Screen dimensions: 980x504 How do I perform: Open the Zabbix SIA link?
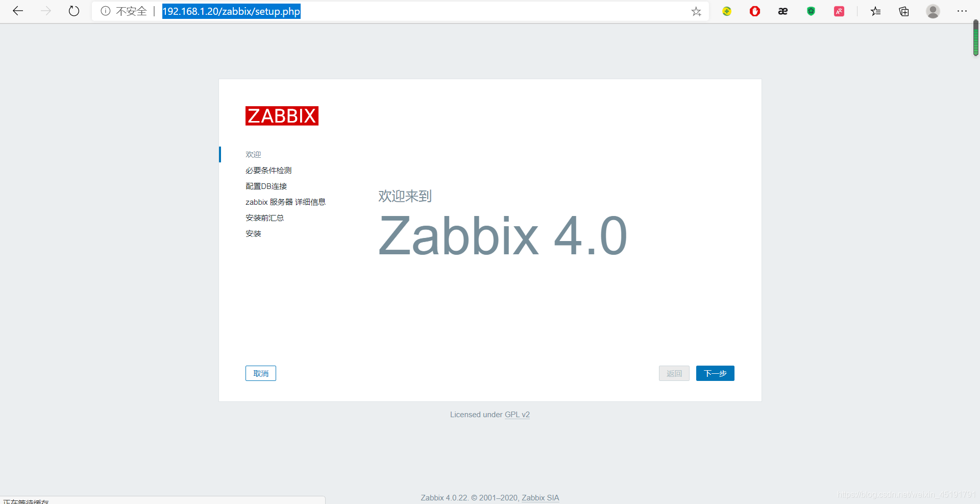coord(541,498)
